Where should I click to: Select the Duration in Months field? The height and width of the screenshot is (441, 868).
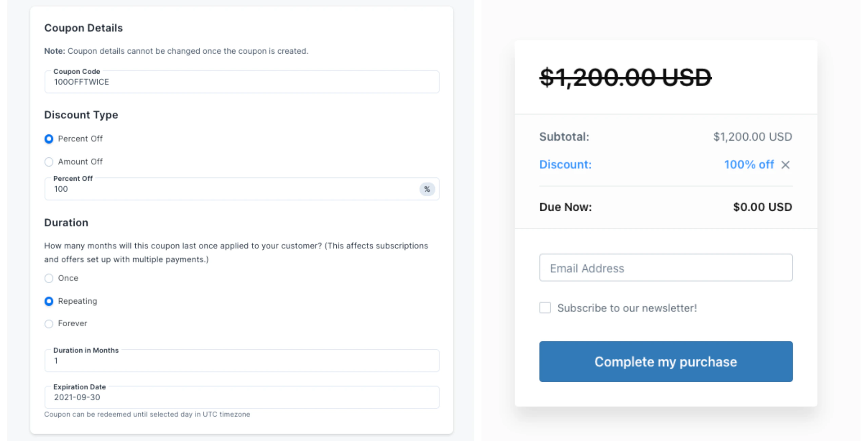(242, 361)
